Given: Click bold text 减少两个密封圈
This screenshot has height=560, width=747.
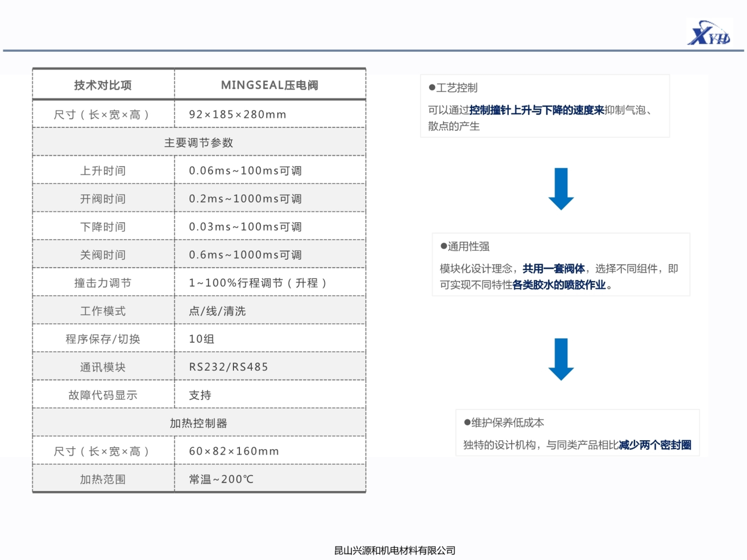Looking at the screenshot, I should click(655, 445).
